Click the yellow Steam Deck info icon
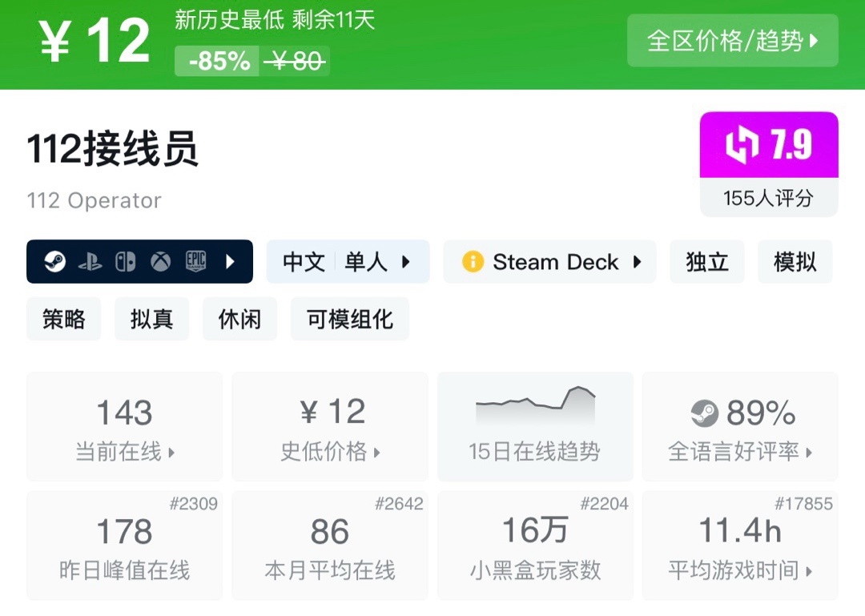The image size is (865, 616). pos(473,261)
